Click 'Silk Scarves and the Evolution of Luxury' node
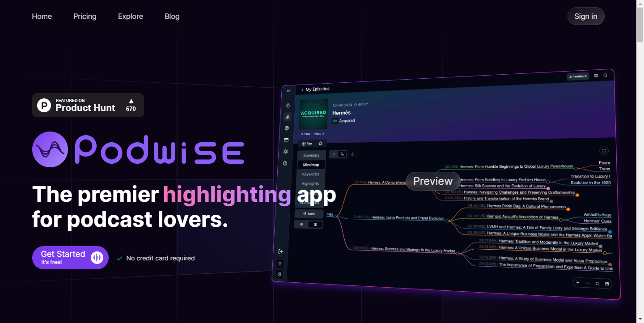Image resolution: width=644 pixels, height=323 pixels. click(502, 186)
